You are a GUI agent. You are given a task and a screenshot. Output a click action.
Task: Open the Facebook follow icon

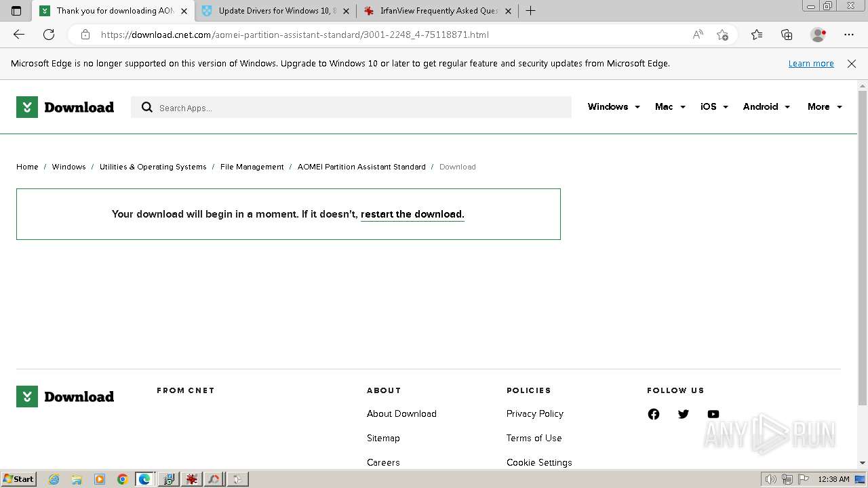pos(654,414)
